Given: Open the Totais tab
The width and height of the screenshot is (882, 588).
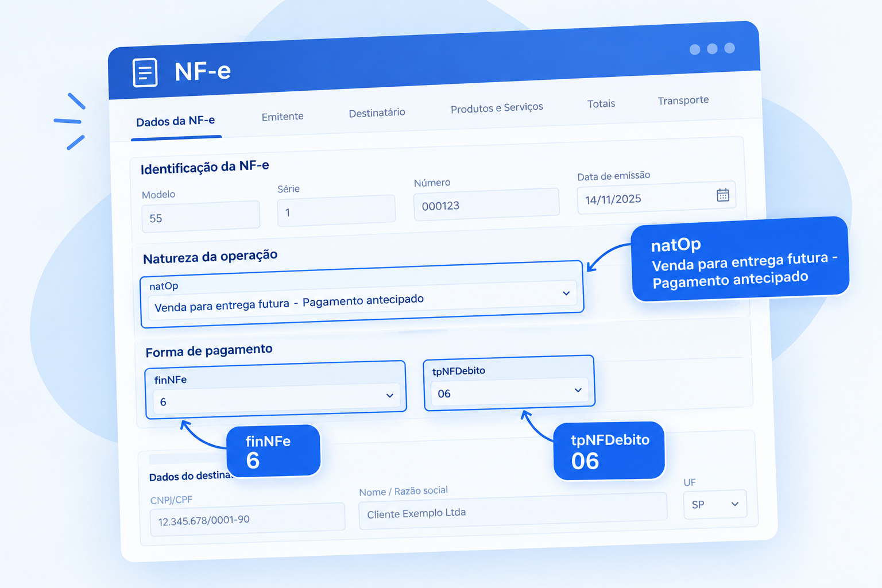Looking at the screenshot, I should point(601,104).
